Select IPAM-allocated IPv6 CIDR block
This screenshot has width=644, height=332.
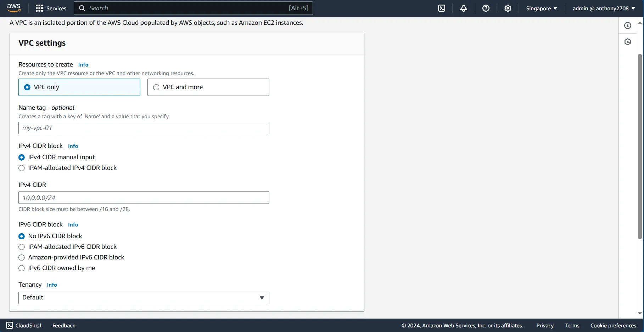click(22, 247)
